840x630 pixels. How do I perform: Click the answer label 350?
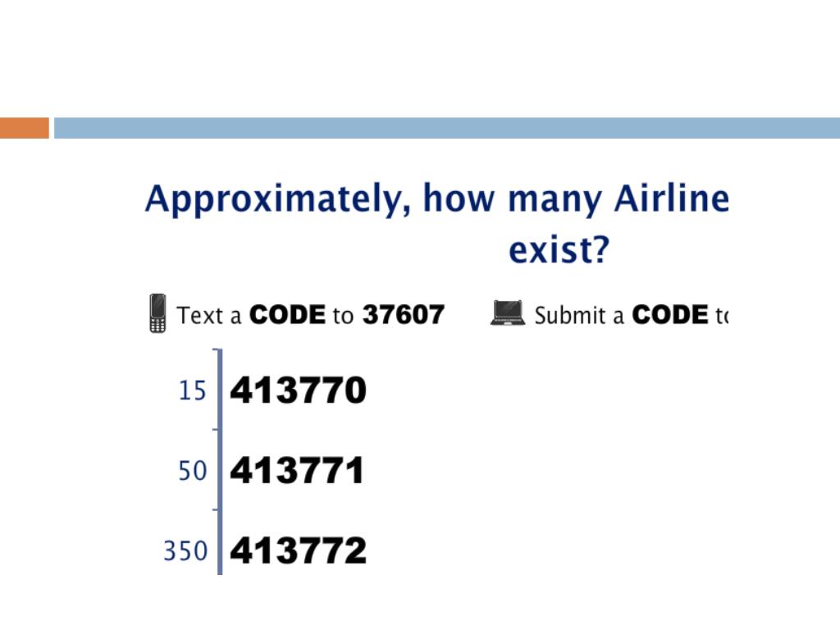tap(185, 550)
